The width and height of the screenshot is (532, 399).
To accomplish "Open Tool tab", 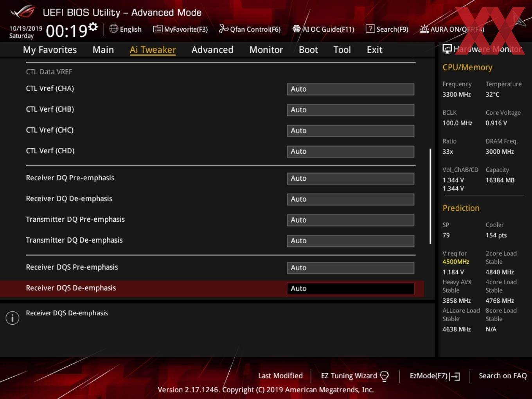I will [x=342, y=50].
